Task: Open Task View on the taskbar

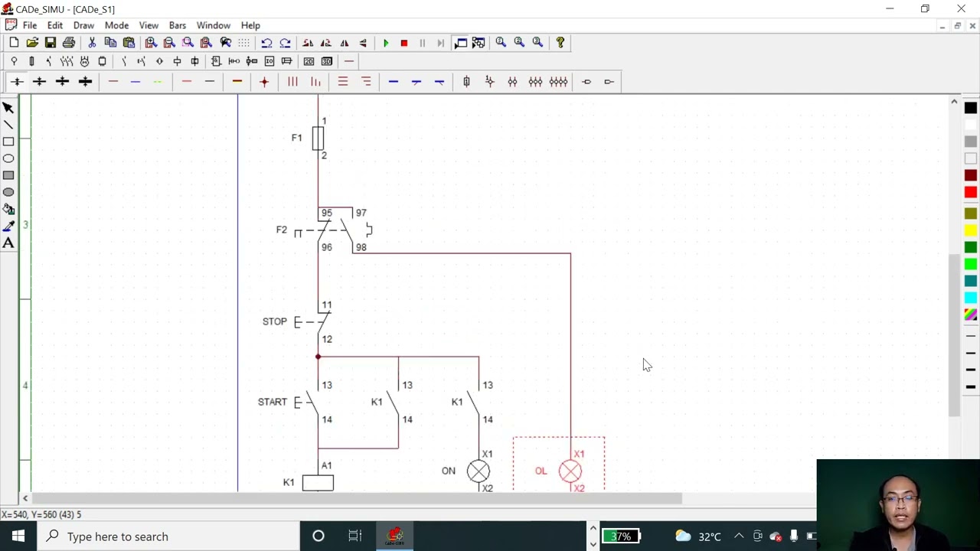Action: [x=355, y=536]
